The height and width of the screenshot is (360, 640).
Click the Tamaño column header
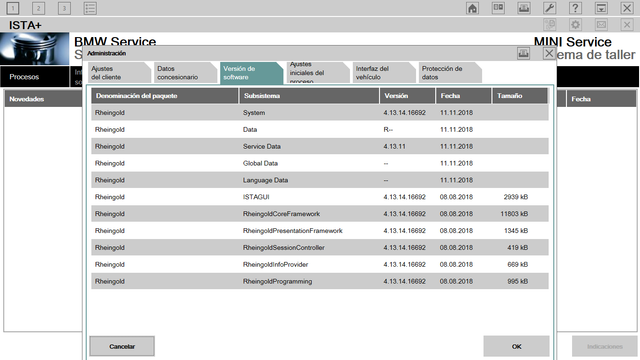tap(520, 96)
